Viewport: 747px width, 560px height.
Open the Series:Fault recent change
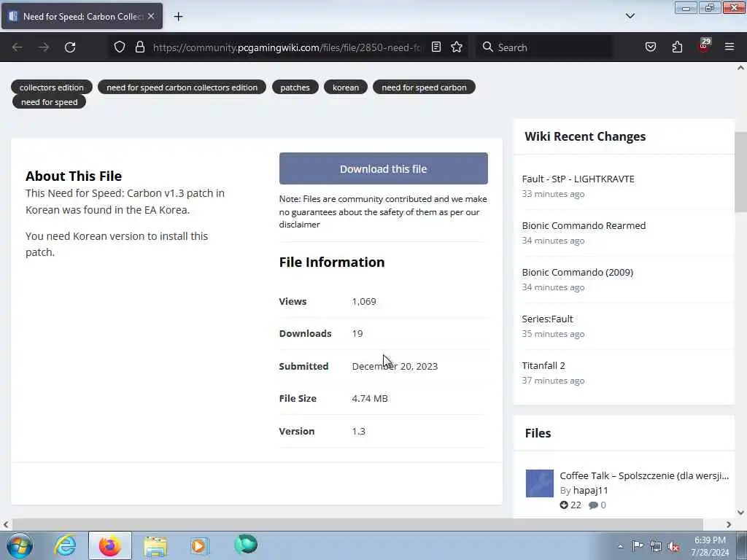point(547,319)
